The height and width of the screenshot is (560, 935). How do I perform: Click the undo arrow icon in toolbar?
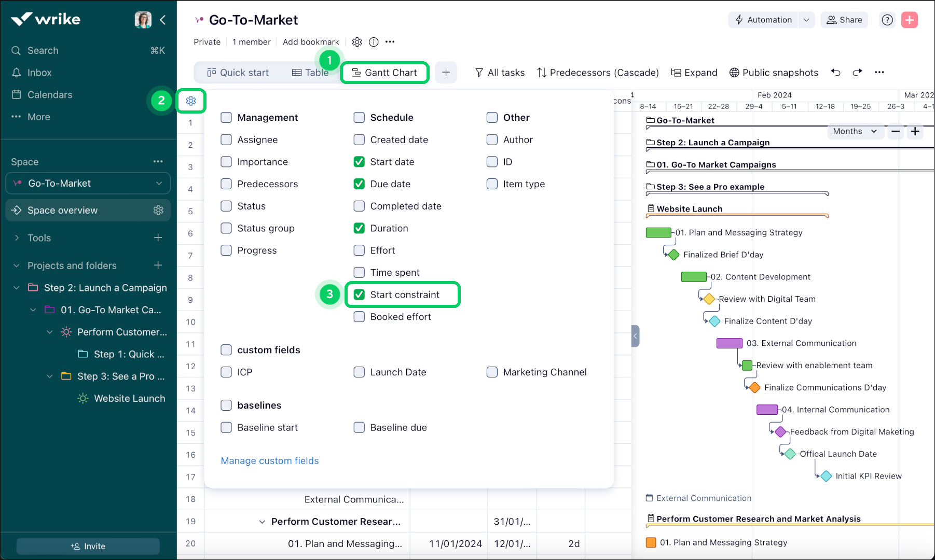pyautogui.click(x=835, y=72)
